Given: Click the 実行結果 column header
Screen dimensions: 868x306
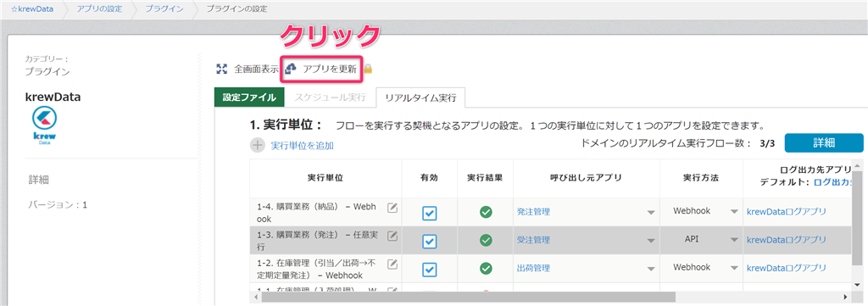Looking at the screenshot, I should coord(485,178).
